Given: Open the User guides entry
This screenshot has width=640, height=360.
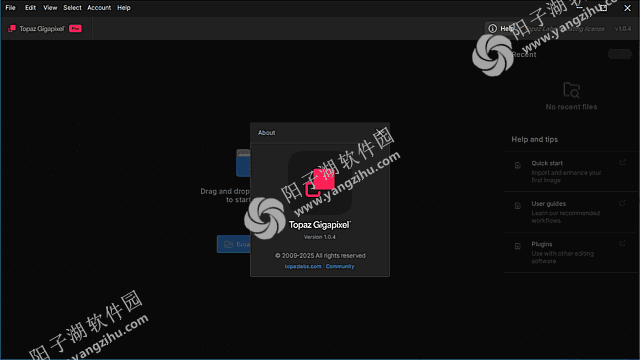Looking at the screenshot, I should point(571,212).
